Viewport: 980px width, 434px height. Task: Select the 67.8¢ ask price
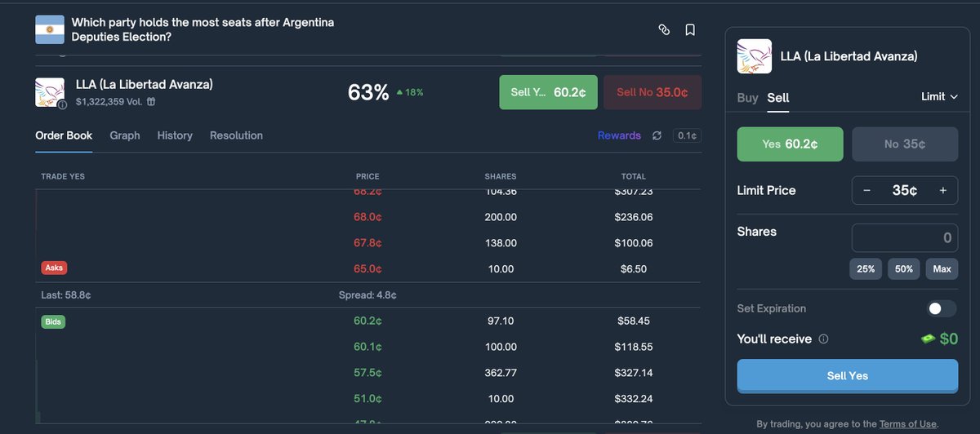(x=367, y=243)
